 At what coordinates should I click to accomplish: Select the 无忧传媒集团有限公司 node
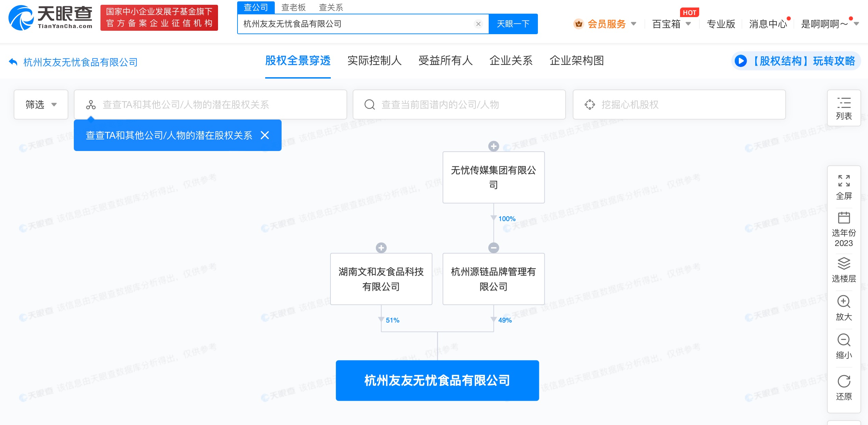tap(493, 177)
